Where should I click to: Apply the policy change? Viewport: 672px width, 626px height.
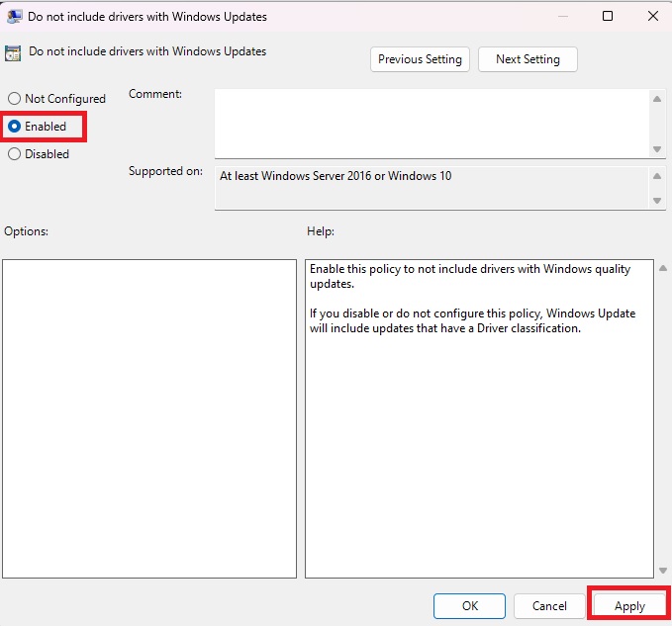point(629,606)
